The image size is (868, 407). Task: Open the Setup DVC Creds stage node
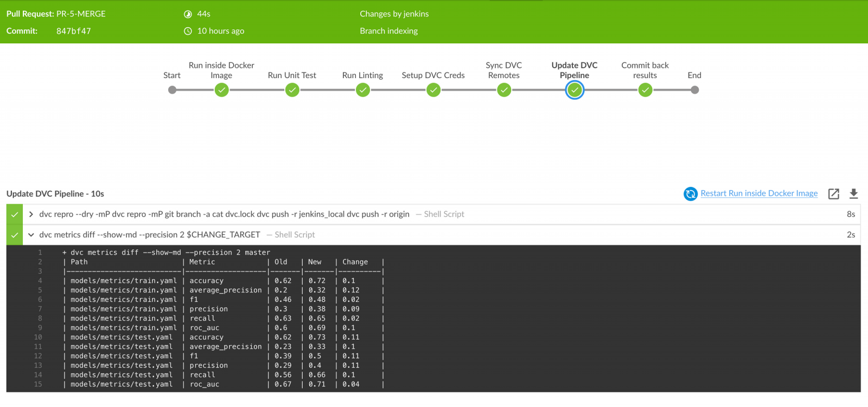(x=433, y=90)
